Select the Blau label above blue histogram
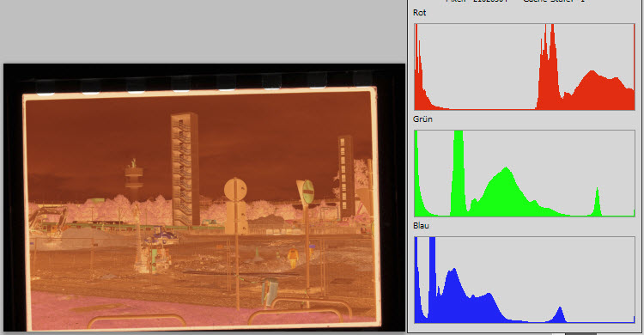 click(421, 226)
